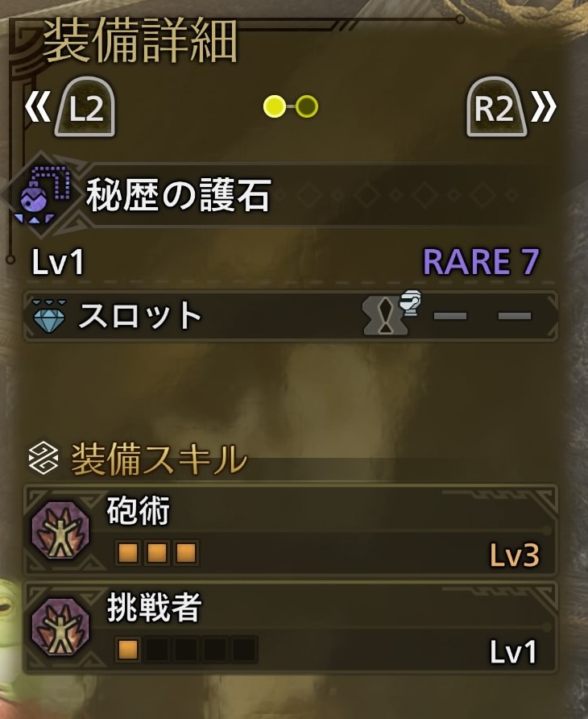The image size is (588, 719).
Task: Open the 砲術 Lv3 skill row
Action: (291, 530)
